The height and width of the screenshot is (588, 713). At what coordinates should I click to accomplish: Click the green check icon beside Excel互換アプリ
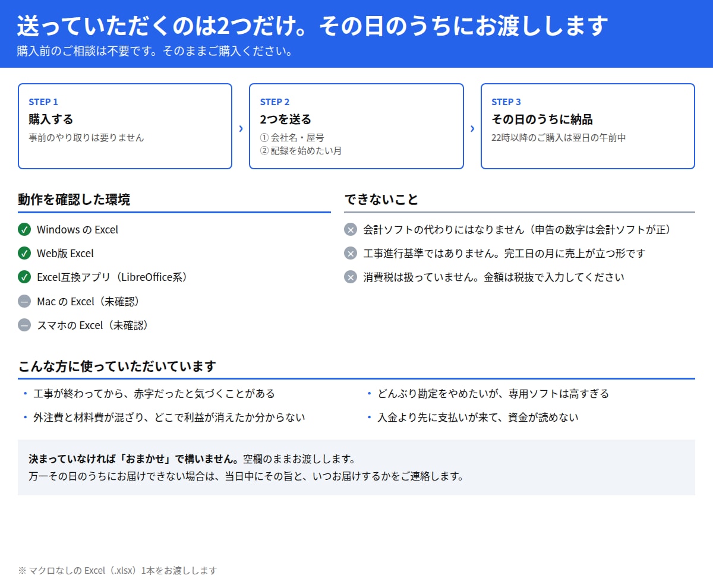tap(24, 277)
